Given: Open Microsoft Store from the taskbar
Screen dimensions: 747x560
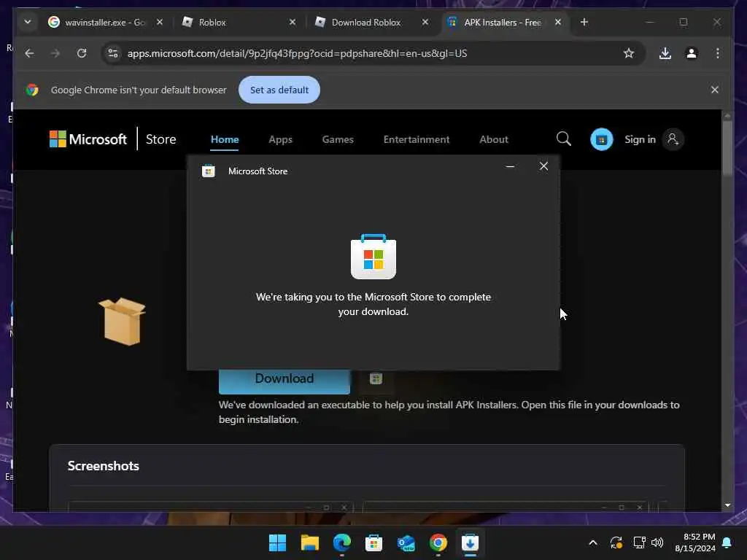Looking at the screenshot, I should (x=374, y=542).
